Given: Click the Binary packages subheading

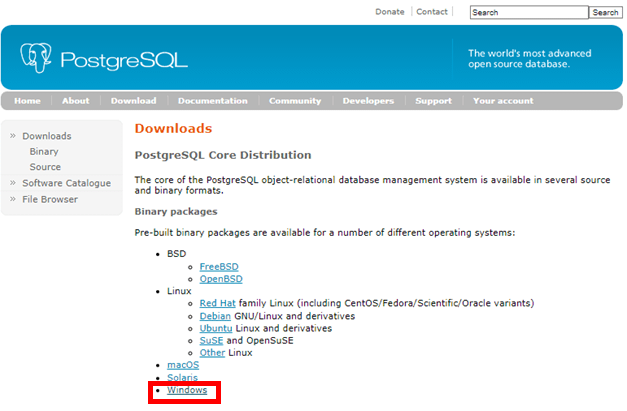Looking at the screenshot, I should (x=176, y=212).
